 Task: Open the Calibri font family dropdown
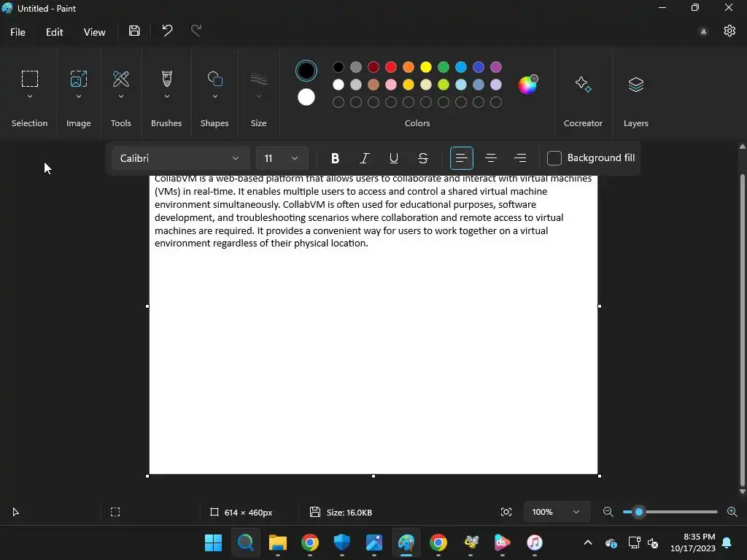pyautogui.click(x=180, y=158)
